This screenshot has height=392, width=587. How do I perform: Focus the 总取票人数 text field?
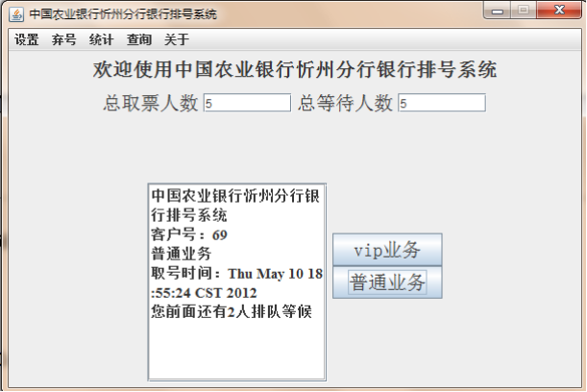click(248, 103)
